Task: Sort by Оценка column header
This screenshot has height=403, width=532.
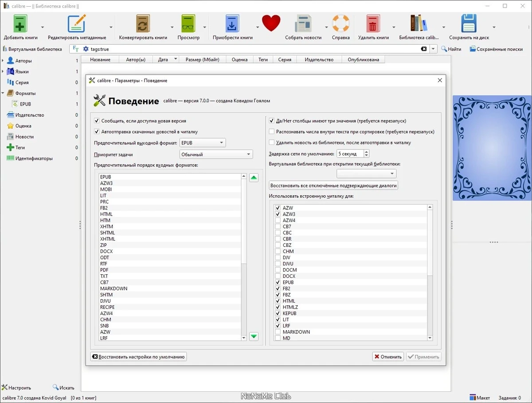Action: click(240, 59)
